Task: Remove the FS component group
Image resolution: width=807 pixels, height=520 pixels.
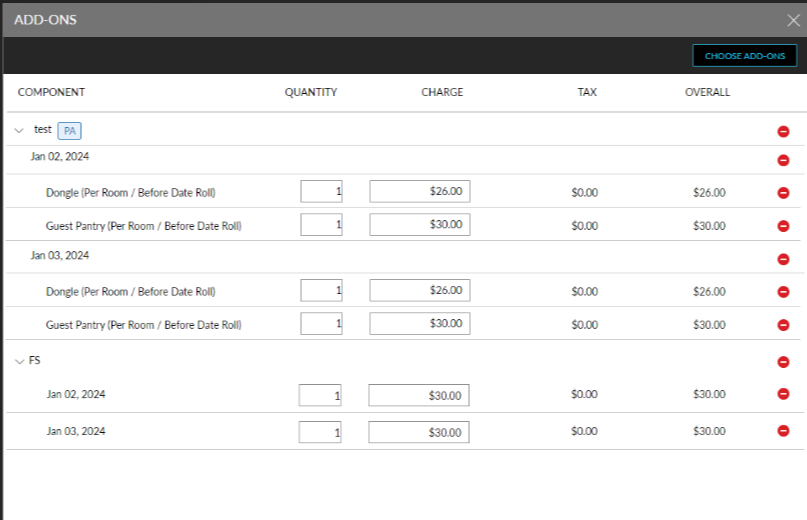Action: pyautogui.click(x=783, y=362)
